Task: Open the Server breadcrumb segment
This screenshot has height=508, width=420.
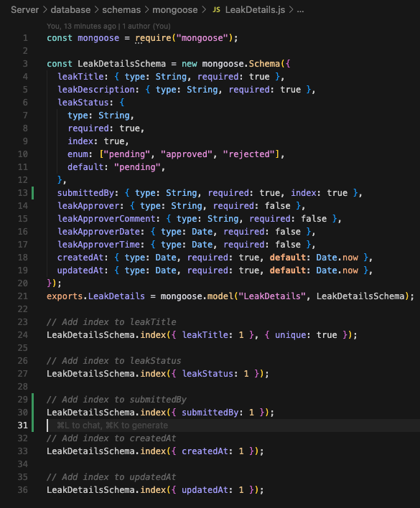Action: 24,10
